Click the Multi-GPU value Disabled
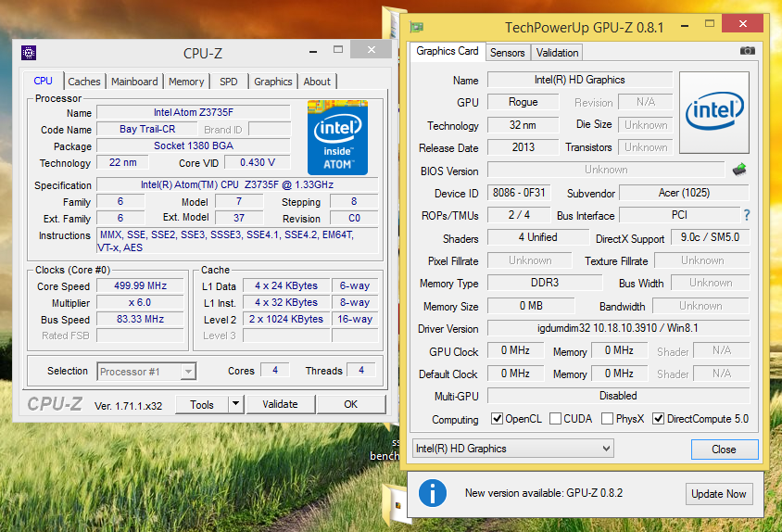782x532 pixels. tap(618, 395)
